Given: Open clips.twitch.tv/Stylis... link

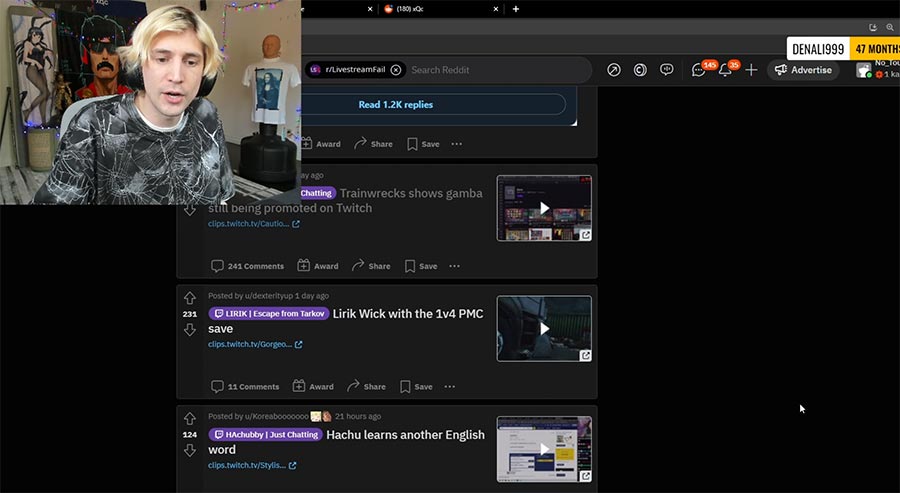Looking at the screenshot, I should click(252, 465).
